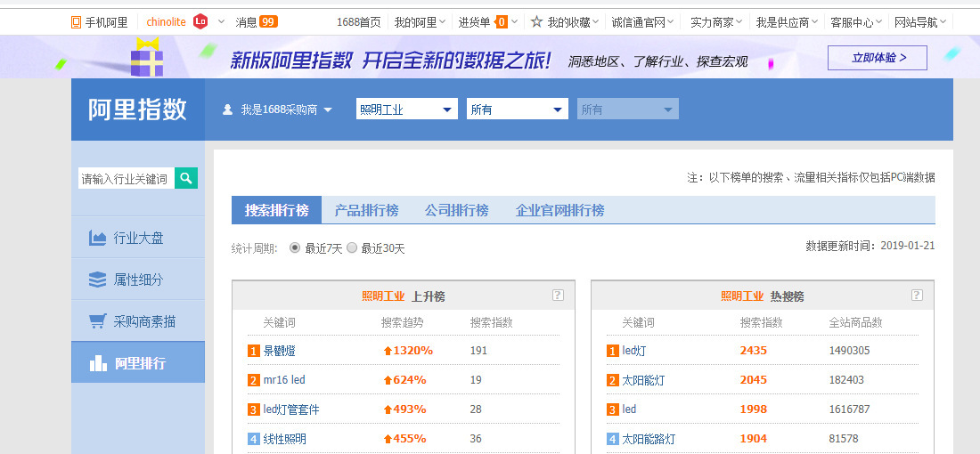Click the 阿里排行 bar chart icon
This screenshot has height=454, width=980.
click(x=97, y=363)
